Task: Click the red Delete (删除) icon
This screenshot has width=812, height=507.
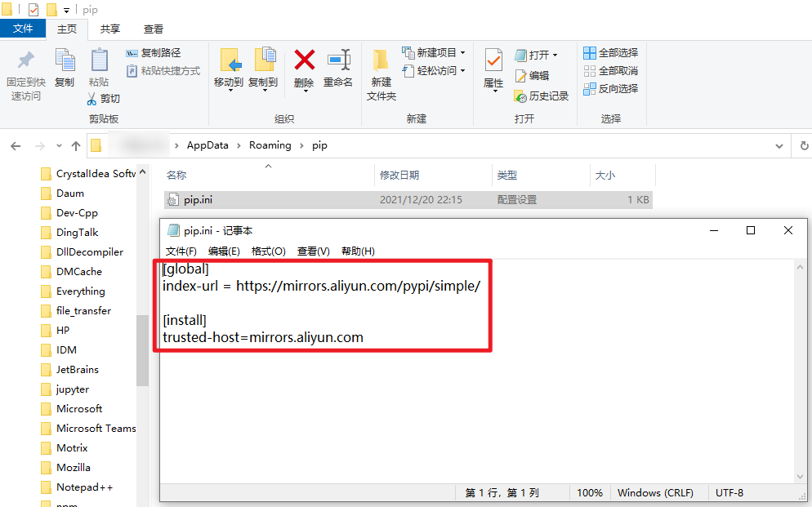Action: pyautogui.click(x=305, y=60)
